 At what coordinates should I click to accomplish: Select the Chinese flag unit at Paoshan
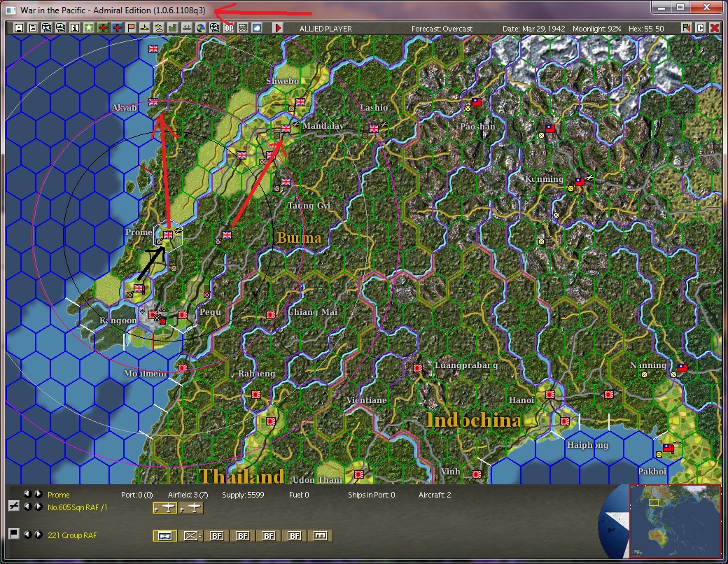[477, 102]
